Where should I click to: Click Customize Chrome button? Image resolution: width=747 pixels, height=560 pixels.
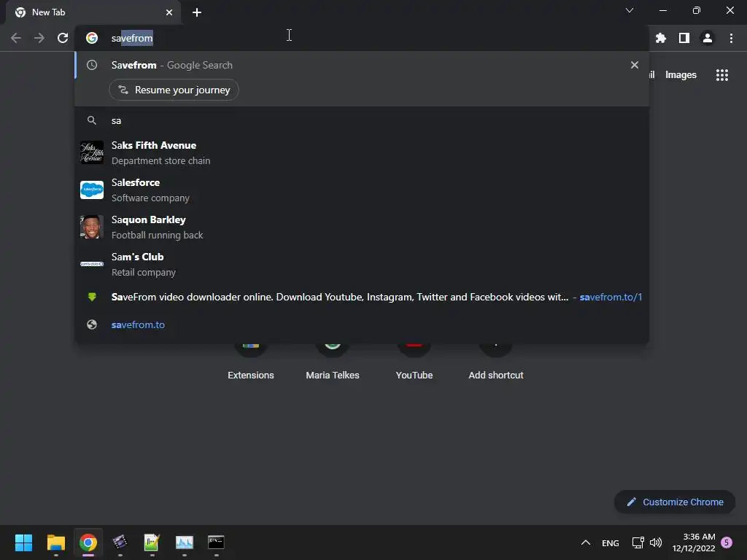[675, 502]
